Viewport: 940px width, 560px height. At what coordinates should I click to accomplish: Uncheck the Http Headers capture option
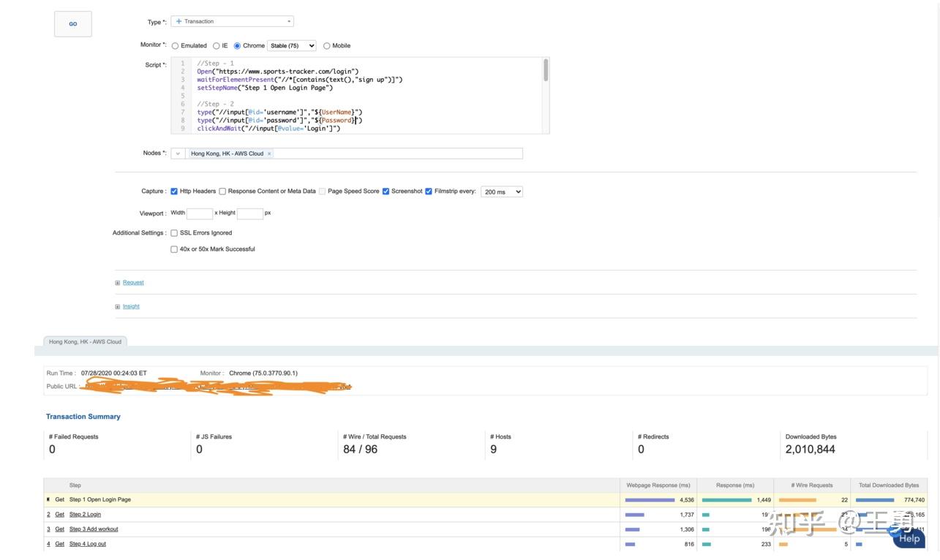coord(173,191)
